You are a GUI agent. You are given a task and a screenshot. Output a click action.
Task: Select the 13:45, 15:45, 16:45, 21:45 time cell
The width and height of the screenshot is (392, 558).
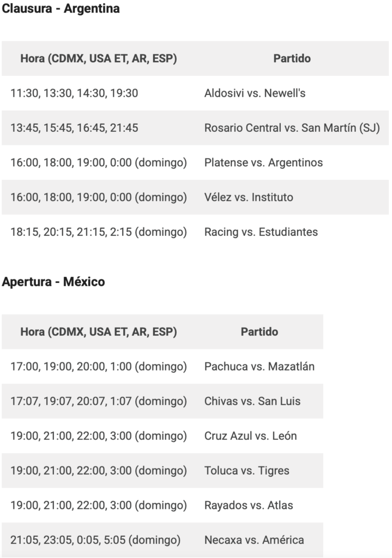[x=74, y=128]
